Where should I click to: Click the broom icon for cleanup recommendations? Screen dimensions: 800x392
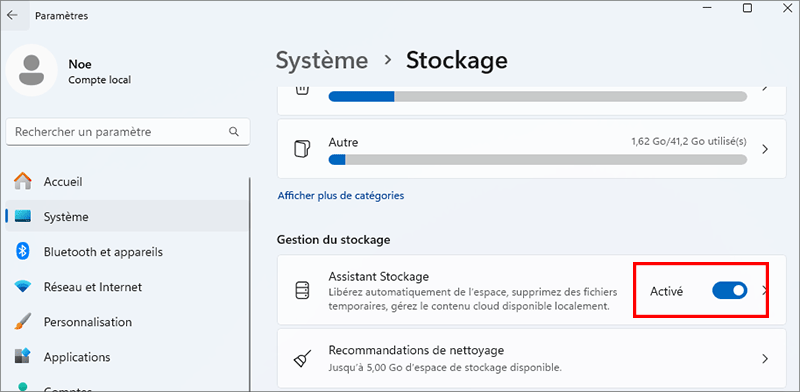click(302, 359)
